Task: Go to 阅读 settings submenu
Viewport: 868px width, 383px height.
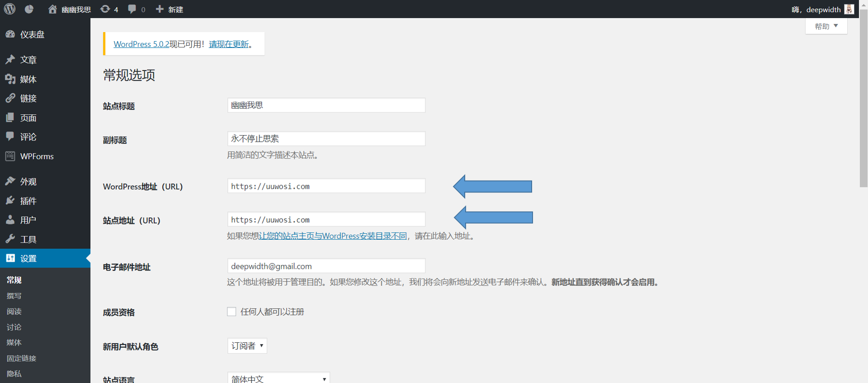Action: [14, 311]
